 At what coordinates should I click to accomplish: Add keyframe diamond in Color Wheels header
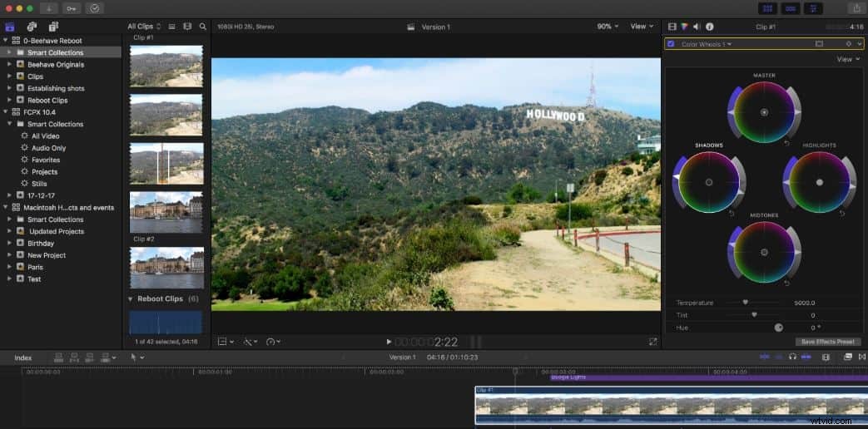(848, 44)
